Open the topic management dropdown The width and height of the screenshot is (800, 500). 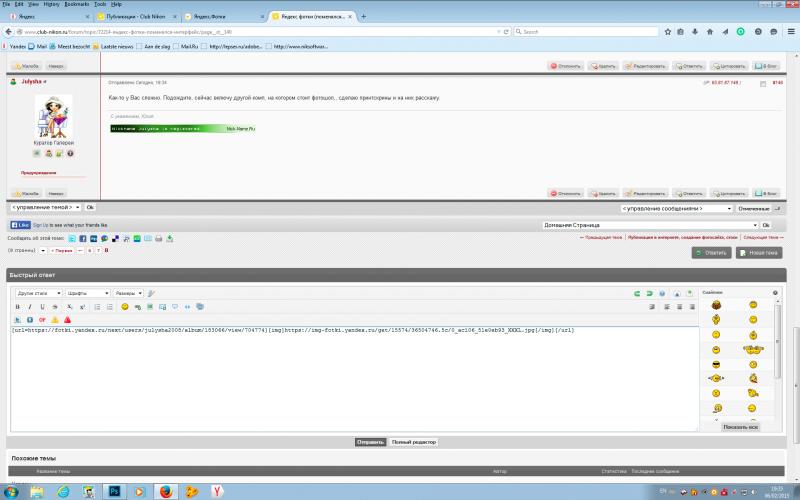click(x=45, y=208)
